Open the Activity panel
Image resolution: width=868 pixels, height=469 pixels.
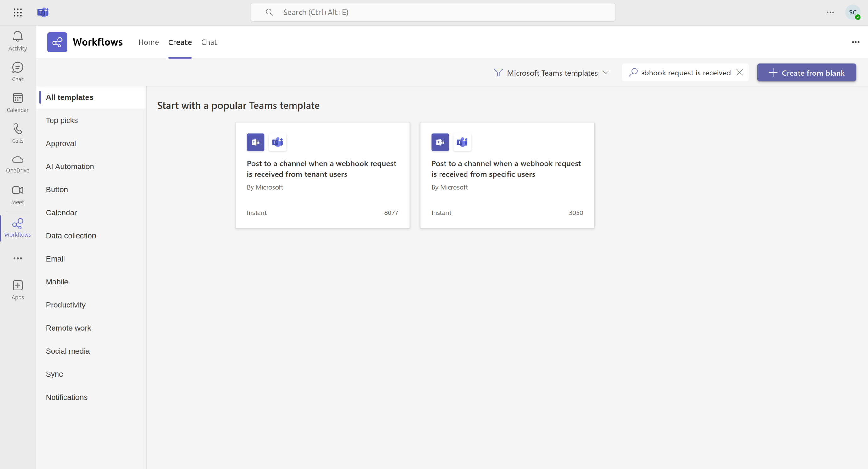pyautogui.click(x=17, y=41)
